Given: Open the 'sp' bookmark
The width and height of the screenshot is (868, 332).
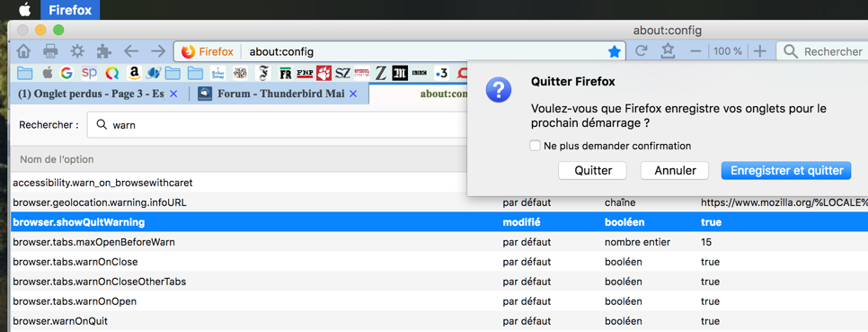Looking at the screenshot, I should 89,73.
